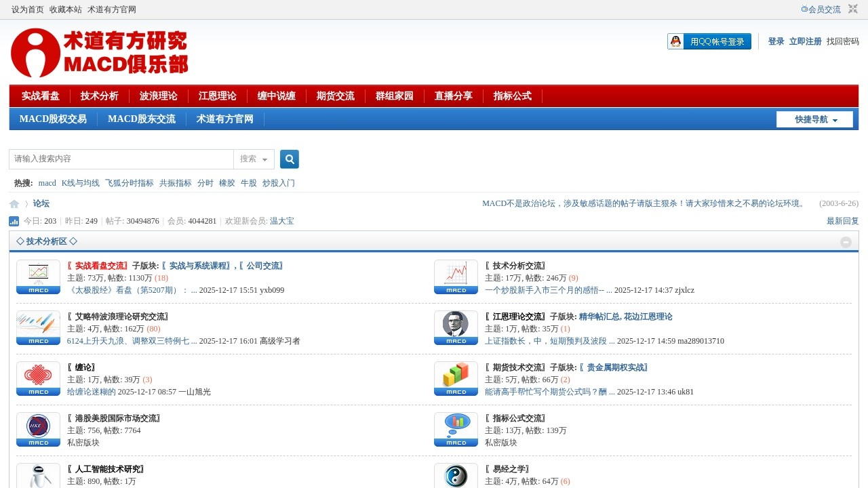Open the 最新回复 link

[x=842, y=221]
